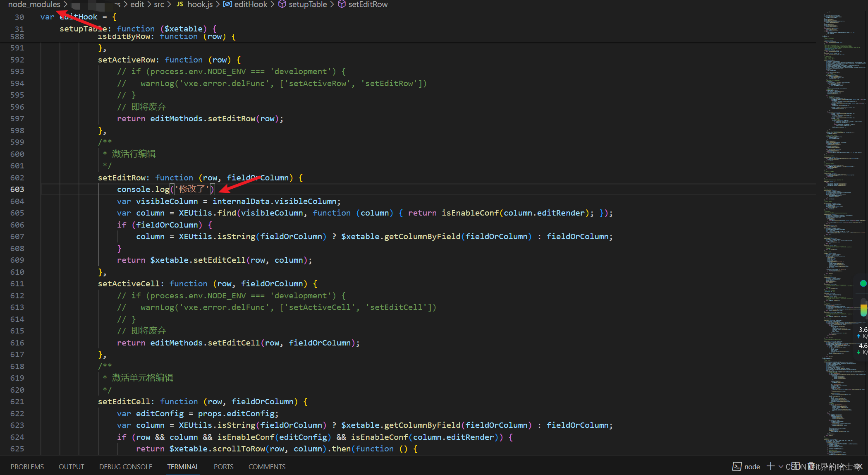Viewport: 868px width, 475px height.
Task: Open the PORTS panel tab
Action: click(x=224, y=466)
